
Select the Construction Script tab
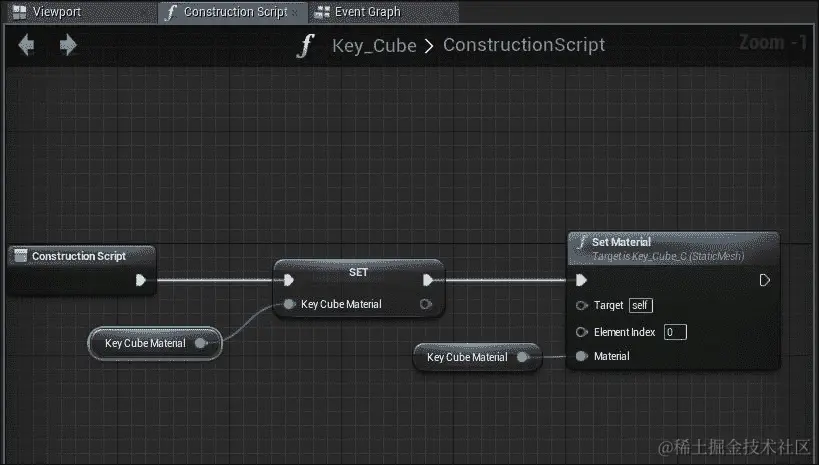coord(232,11)
